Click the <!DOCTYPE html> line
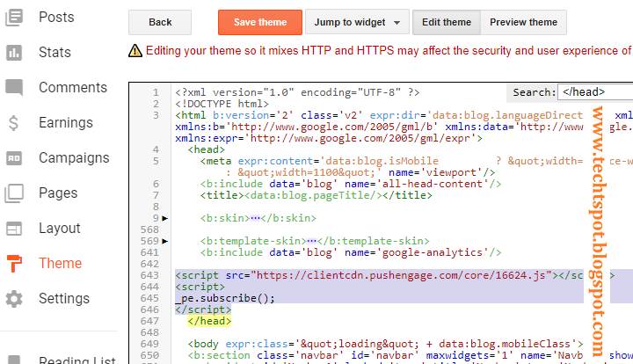 click(x=222, y=104)
